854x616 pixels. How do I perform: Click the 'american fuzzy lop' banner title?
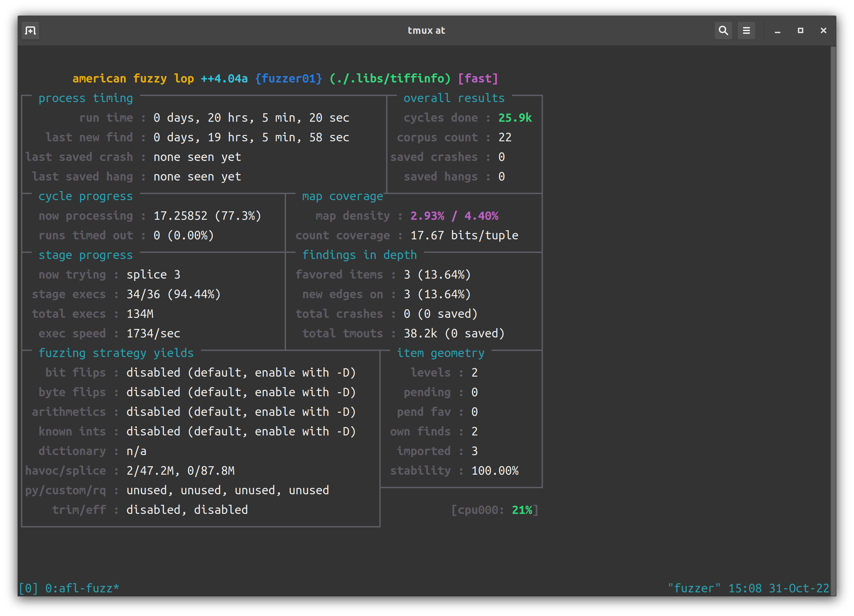click(133, 78)
